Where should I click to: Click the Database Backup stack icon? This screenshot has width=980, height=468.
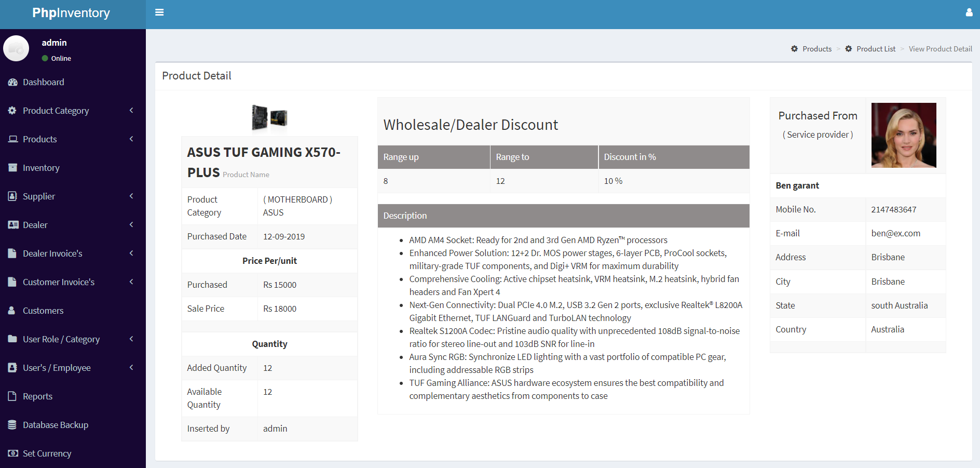(x=12, y=425)
